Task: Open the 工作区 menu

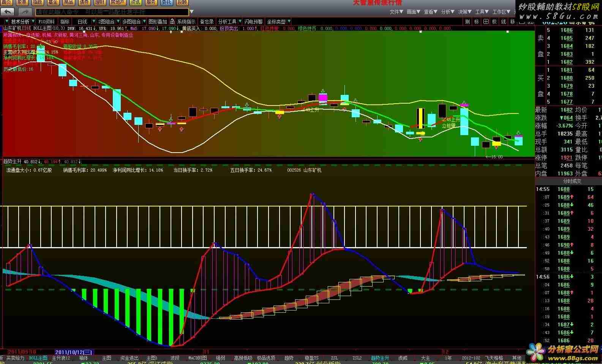Action: point(501,12)
